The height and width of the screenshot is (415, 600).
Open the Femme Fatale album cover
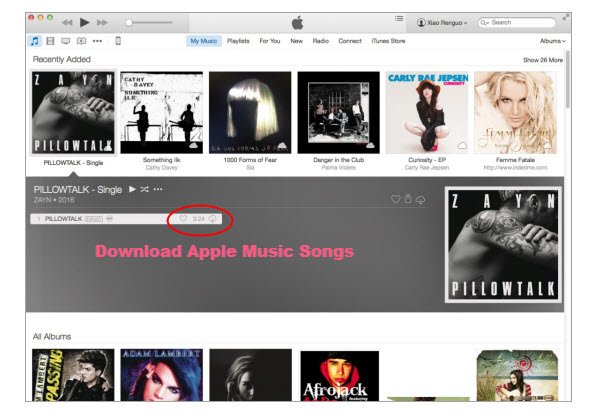click(x=515, y=113)
